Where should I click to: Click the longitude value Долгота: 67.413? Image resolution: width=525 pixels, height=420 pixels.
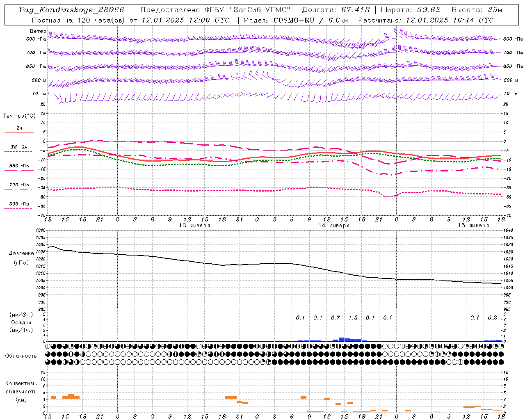[x=336, y=10]
